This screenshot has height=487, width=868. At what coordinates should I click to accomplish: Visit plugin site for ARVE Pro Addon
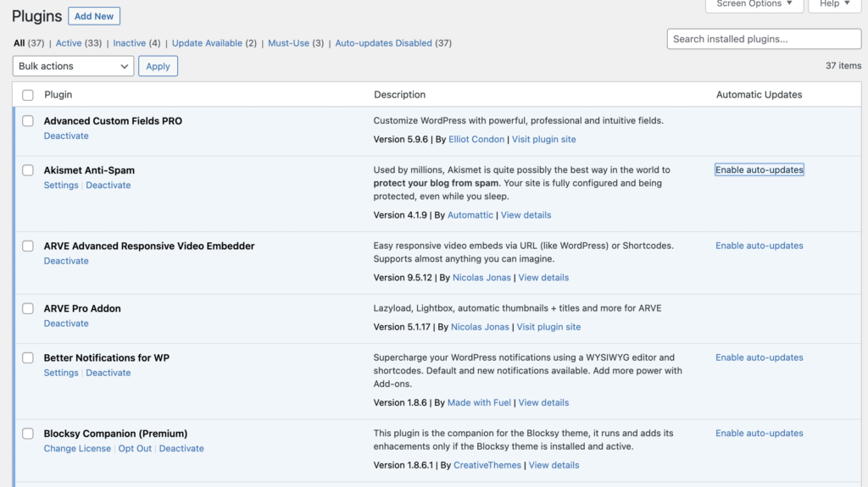coord(548,327)
